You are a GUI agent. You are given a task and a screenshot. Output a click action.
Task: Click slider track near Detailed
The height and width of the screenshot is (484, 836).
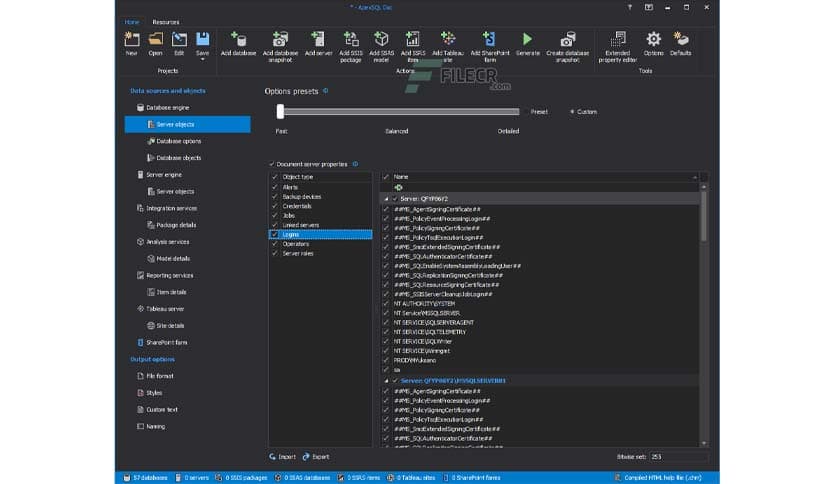pyautogui.click(x=508, y=112)
